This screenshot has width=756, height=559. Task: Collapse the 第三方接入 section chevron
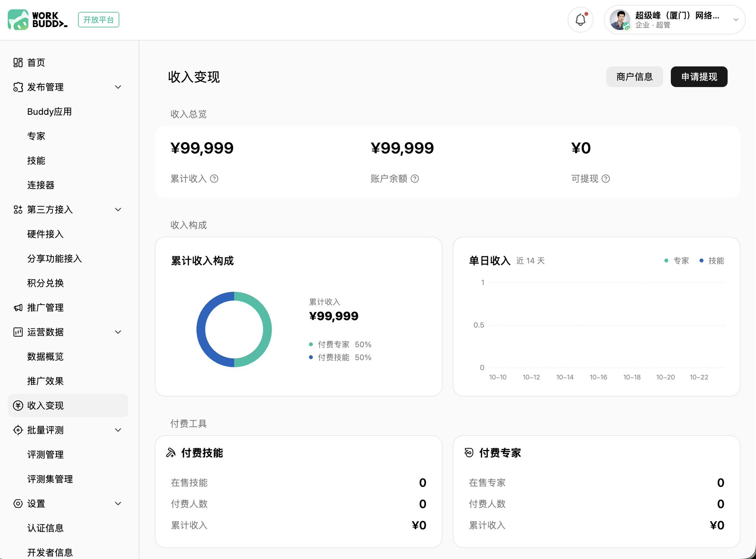(x=118, y=210)
